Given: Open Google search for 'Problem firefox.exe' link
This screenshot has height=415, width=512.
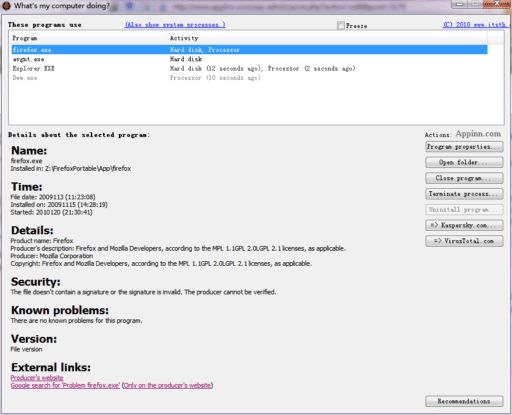Looking at the screenshot, I should [65, 385].
